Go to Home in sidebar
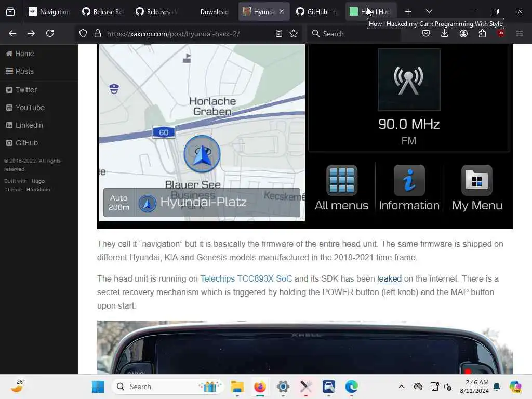Image resolution: width=532 pixels, height=399 pixels. pos(20,54)
